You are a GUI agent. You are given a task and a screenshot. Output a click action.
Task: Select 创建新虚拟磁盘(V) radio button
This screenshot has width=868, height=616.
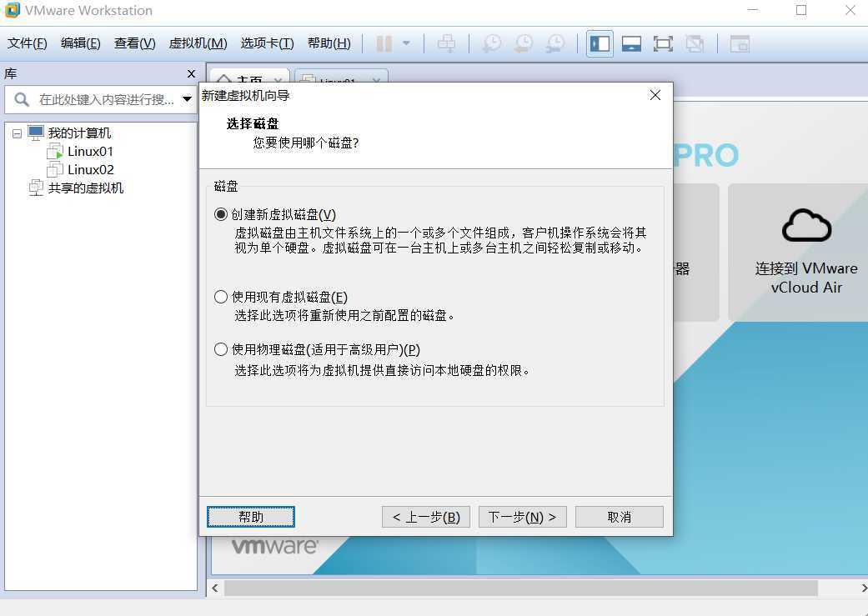[221, 214]
